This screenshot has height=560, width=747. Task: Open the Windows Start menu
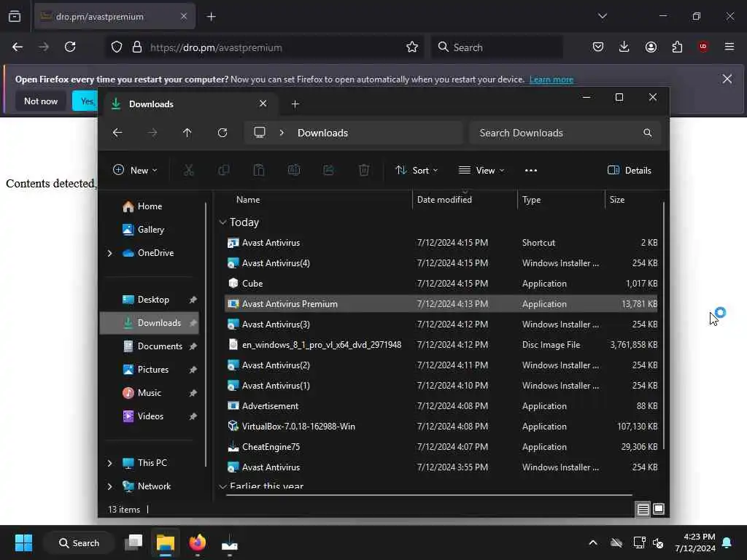[x=23, y=542]
